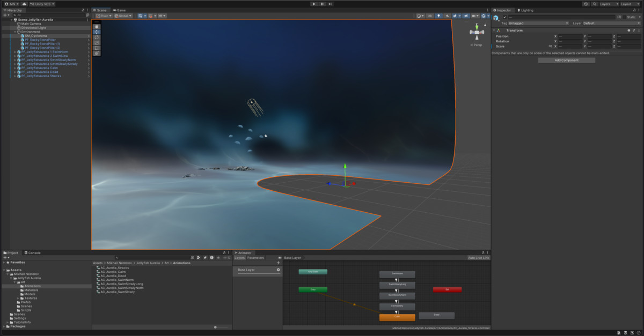Open the MN account dropdown
The height and width of the screenshot is (336, 644).
[x=11, y=4]
